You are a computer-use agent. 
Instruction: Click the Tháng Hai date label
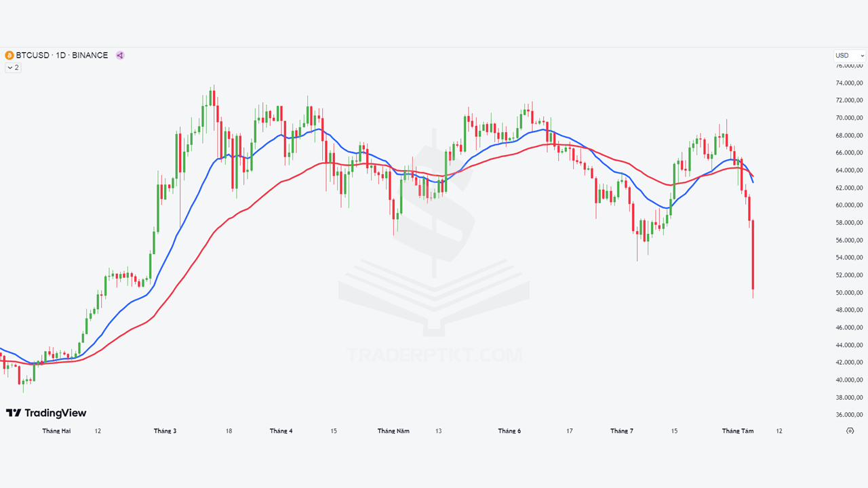[x=56, y=431]
